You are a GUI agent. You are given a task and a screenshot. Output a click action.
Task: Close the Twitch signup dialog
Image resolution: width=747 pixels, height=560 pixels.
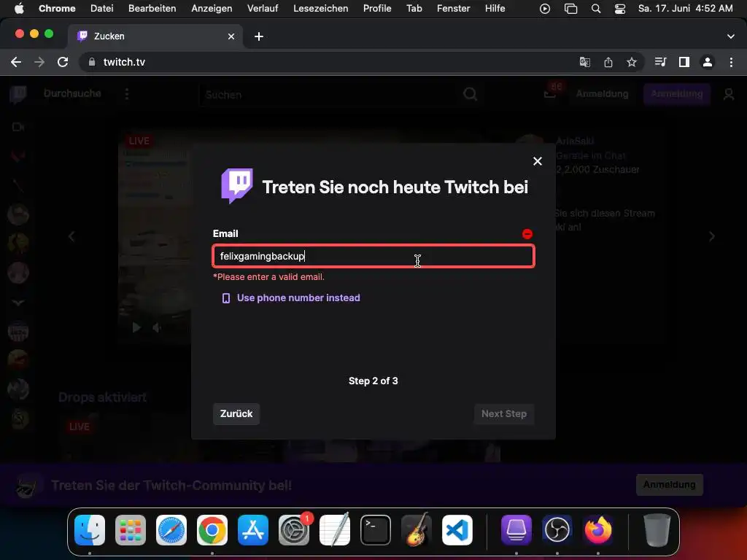[538, 161]
